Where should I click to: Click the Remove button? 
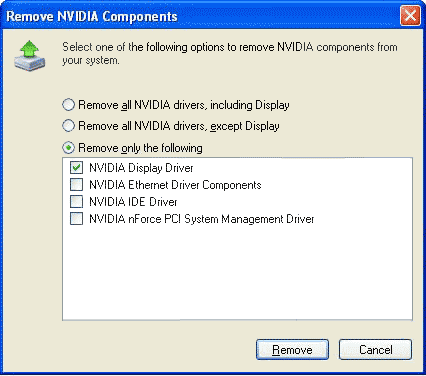292,350
